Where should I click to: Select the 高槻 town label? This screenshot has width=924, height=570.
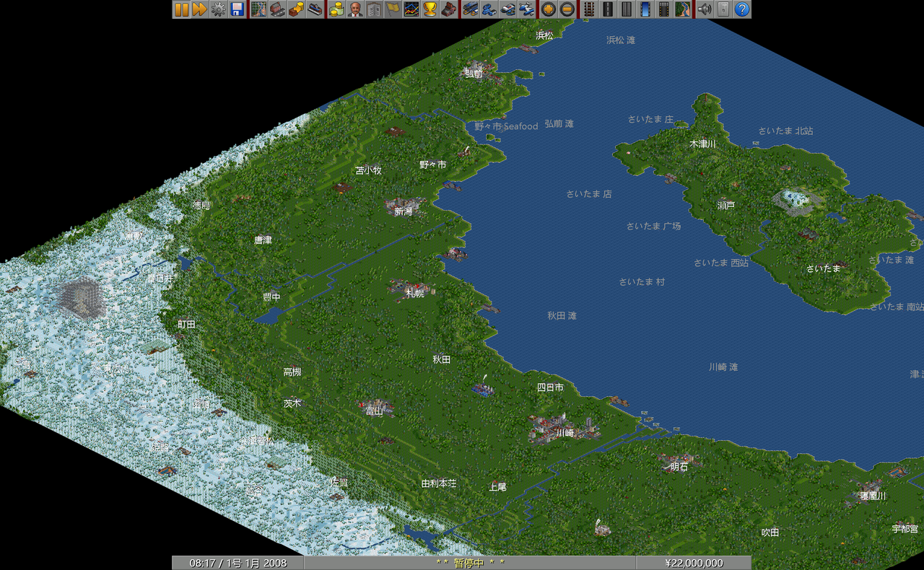pyautogui.click(x=292, y=372)
